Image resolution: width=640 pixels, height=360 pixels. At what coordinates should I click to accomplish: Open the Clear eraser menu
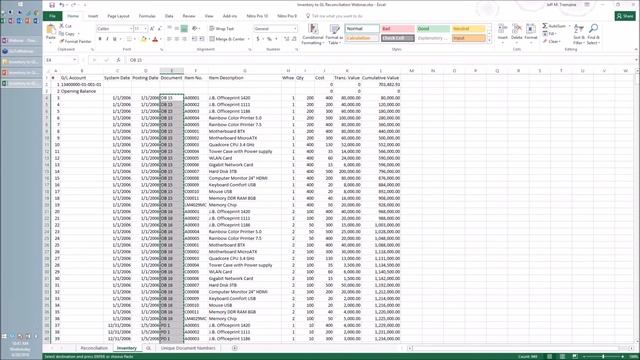[x=552, y=41]
